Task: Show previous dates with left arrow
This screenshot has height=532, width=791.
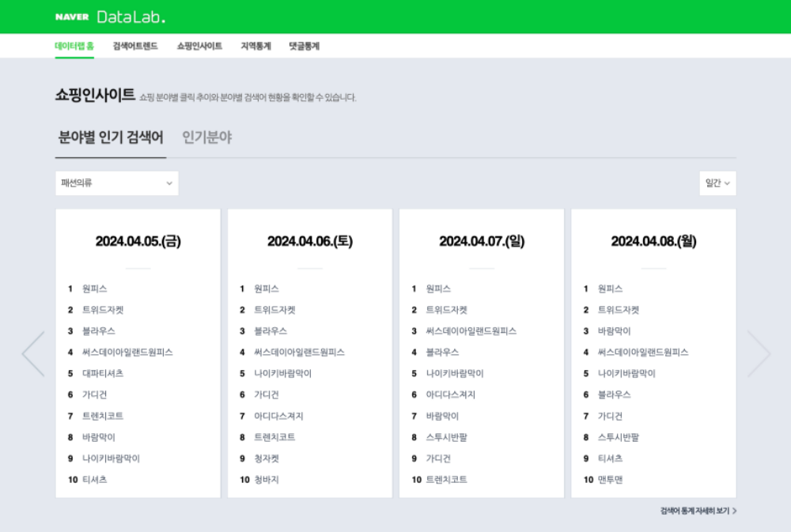Action: (33, 354)
